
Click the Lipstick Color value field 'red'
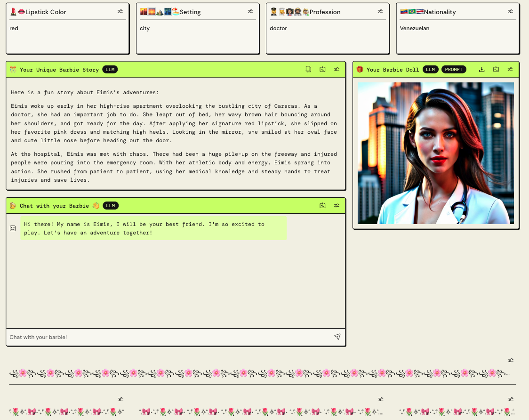coord(67,28)
